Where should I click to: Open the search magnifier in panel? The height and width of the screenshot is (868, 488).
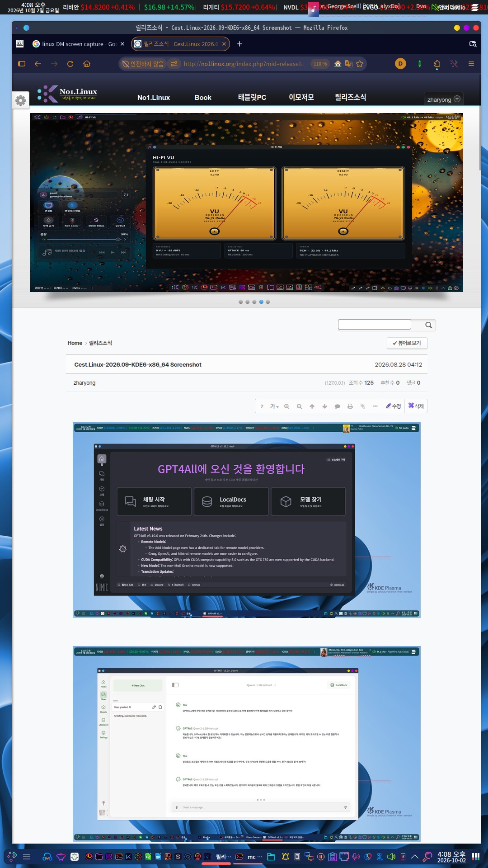[427, 856]
